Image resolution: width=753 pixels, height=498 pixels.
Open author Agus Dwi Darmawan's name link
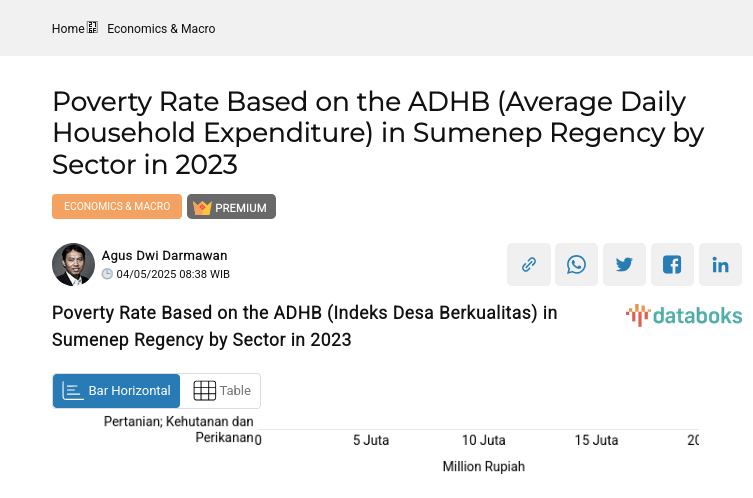(x=164, y=256)
